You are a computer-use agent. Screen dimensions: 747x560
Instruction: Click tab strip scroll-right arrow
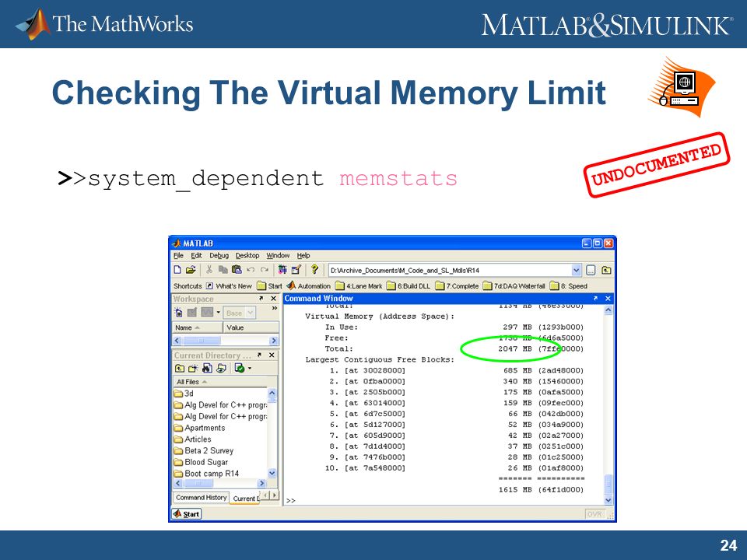pyautogui.click(x=275, y=495)
